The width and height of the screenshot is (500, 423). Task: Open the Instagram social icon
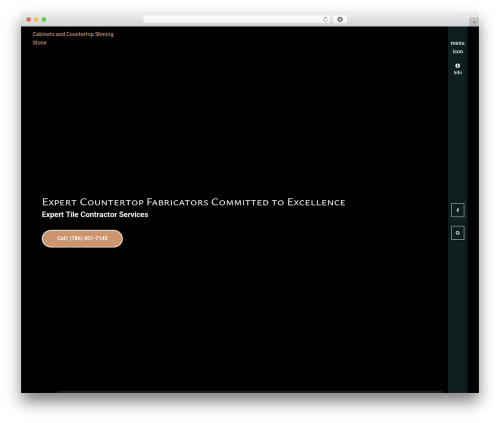click(x=458, y=233)
